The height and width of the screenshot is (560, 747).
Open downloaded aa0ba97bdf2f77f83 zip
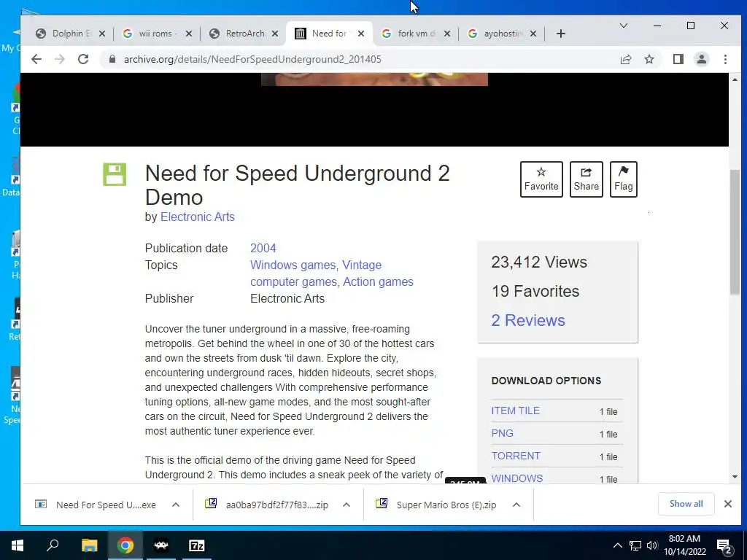[267, 505]
